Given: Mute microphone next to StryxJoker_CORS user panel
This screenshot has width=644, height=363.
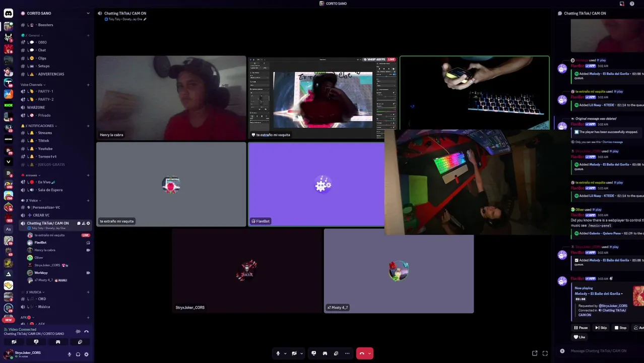Looking at the screenshot, I should pyautogui.click(x=70, y=354).
